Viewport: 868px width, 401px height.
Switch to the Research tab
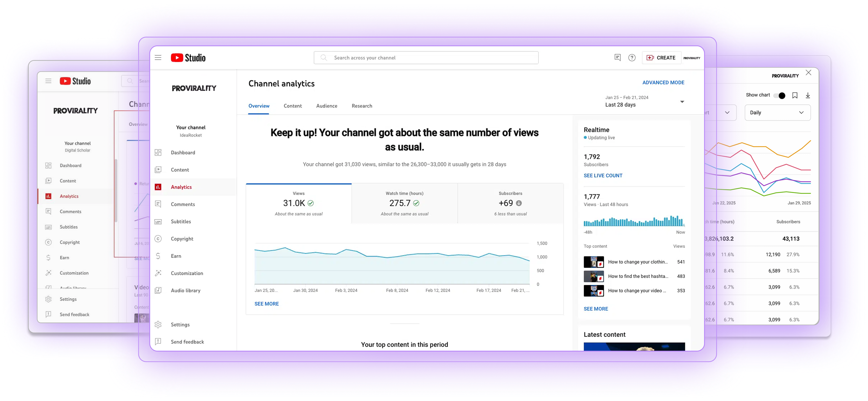pos(361,106)
